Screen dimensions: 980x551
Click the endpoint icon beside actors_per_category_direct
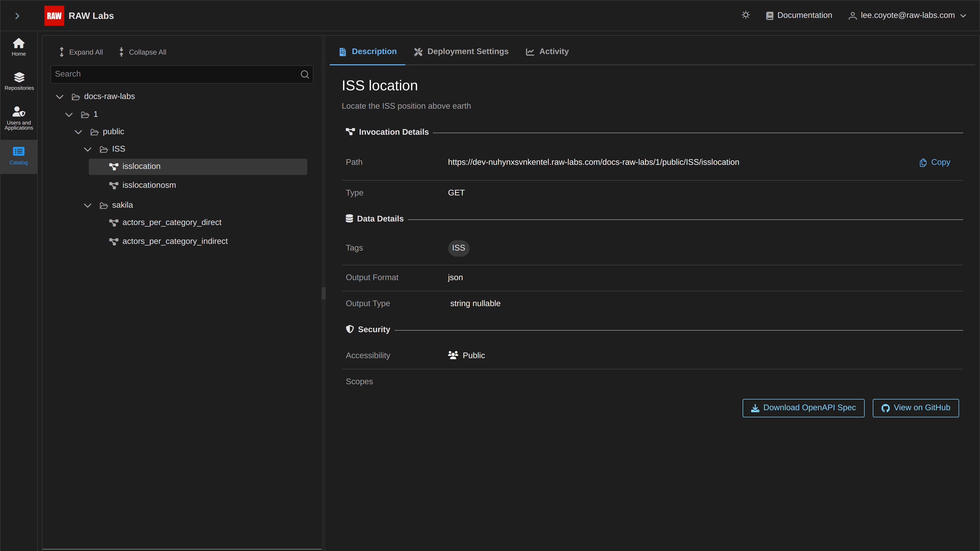click(114, 223)
